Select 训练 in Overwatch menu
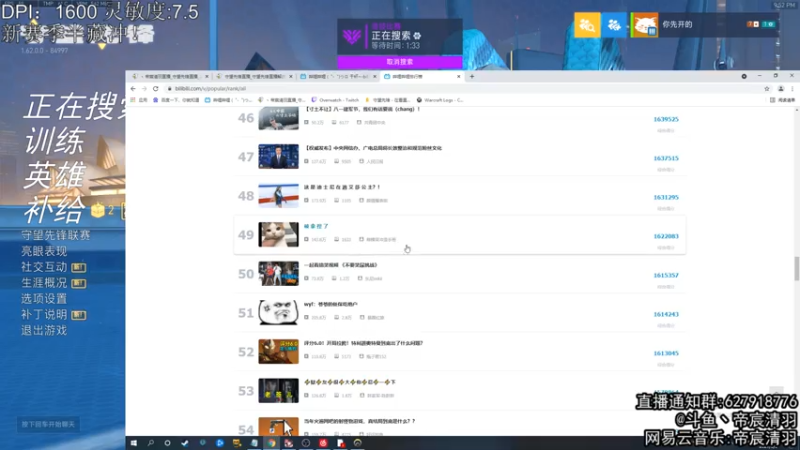Image resolution: width=800 pixels, height=450 pixels. pos(54,141)
